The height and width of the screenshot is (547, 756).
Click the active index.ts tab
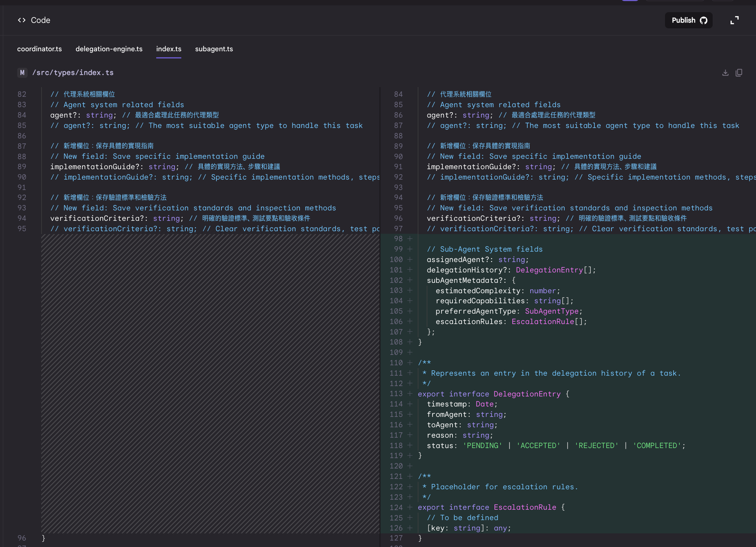(169, 49)
